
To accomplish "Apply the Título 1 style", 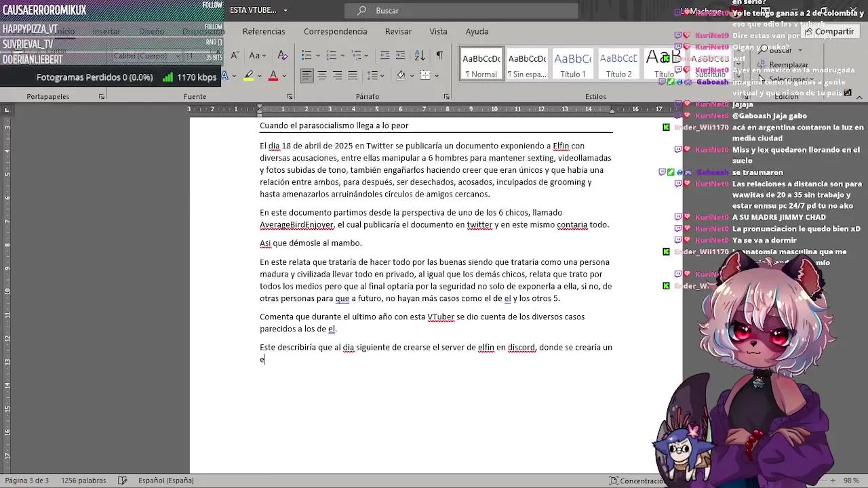I will tap(573, 64).
